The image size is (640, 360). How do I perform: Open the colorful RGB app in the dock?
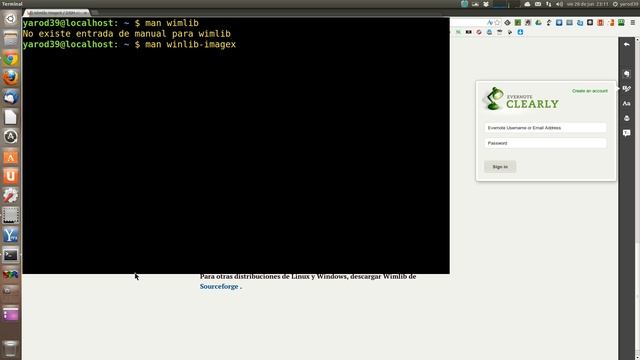11,274
